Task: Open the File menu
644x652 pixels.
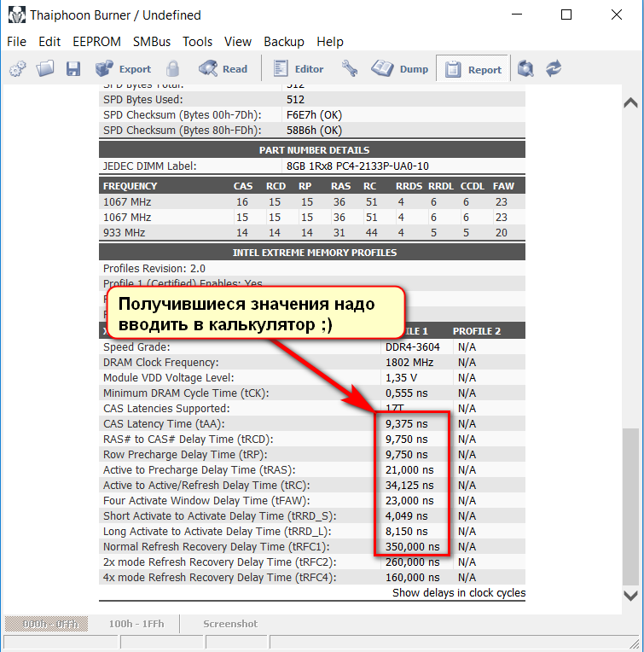Action: (x=16, y=42)
